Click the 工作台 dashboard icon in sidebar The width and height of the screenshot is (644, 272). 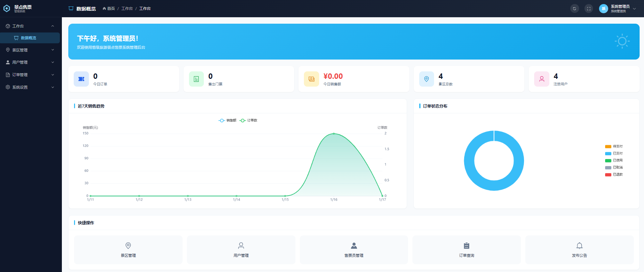[x=8, y=26]
